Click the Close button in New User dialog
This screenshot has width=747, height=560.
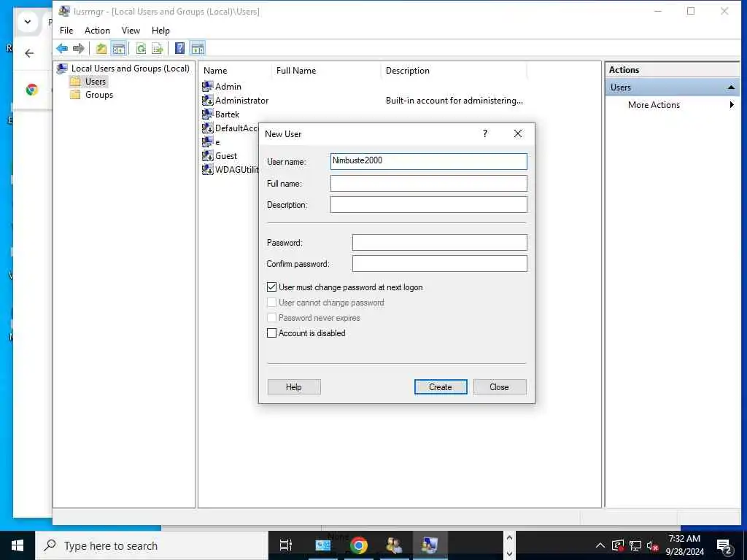pos(500,387)
